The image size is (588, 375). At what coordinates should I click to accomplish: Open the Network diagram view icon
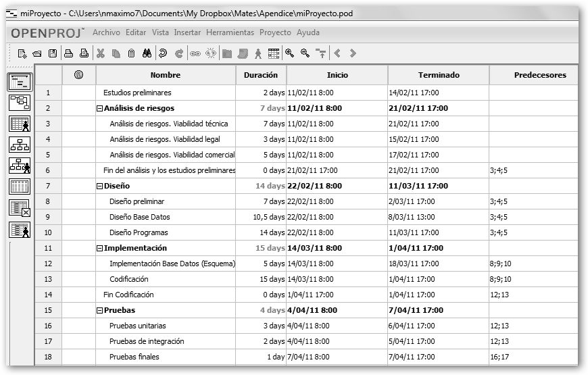[x=19, y=103]
